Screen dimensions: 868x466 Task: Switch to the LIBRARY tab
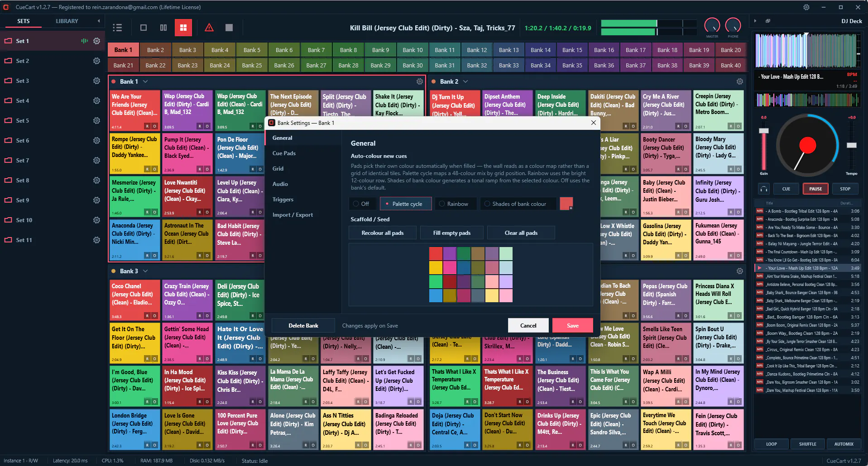[x=67, y=21]
